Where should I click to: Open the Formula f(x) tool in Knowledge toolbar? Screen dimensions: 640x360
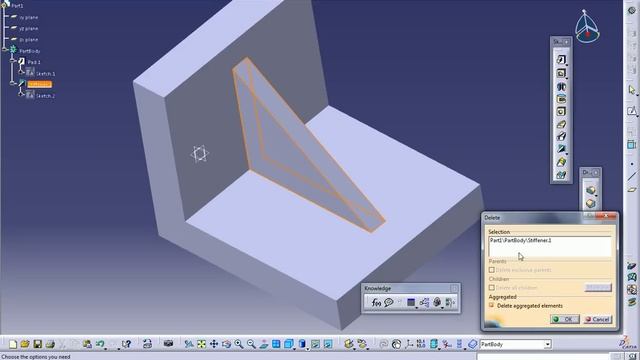pos(376,302)
